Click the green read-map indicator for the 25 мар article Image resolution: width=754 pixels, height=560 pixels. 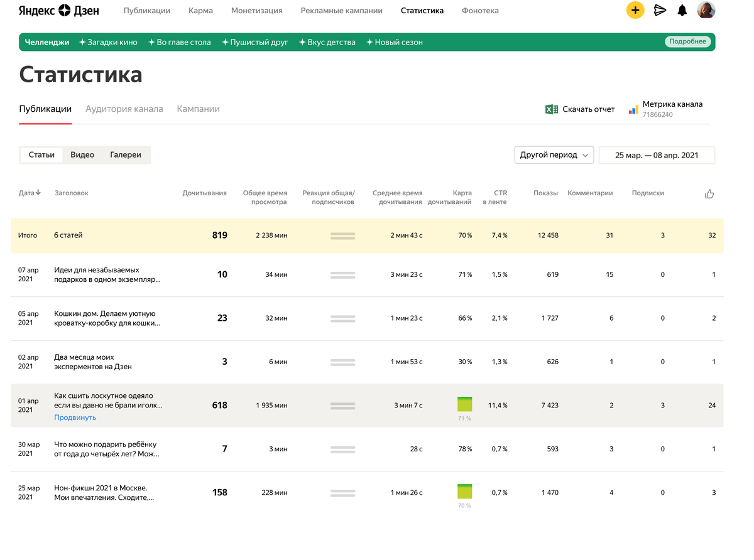tap(464, 492)
